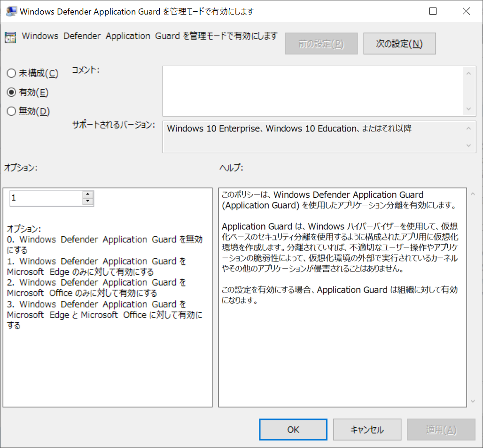Screen dimensions: 483x448
Task: Maximize the dialog window
Action: [x=433, y=11]
